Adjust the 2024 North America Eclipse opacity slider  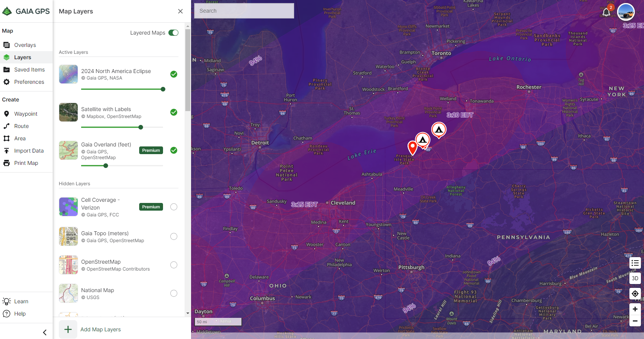[163, 89]
